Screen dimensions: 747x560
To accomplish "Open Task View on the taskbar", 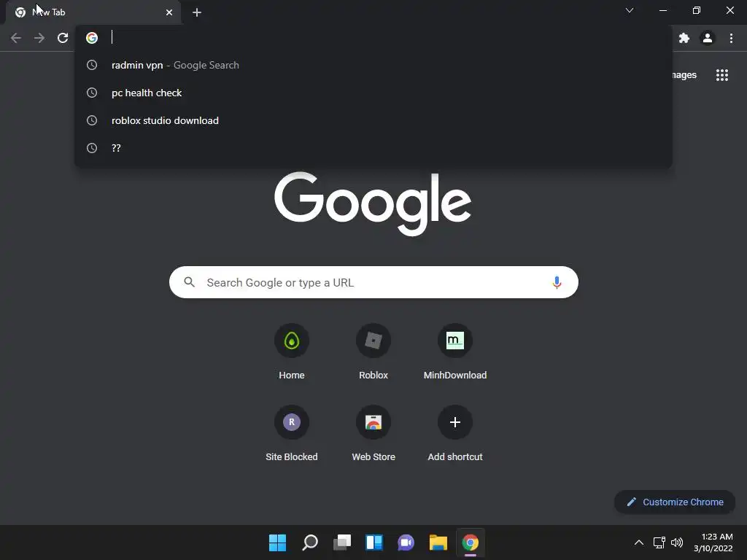I will click(x=342, y=542).
